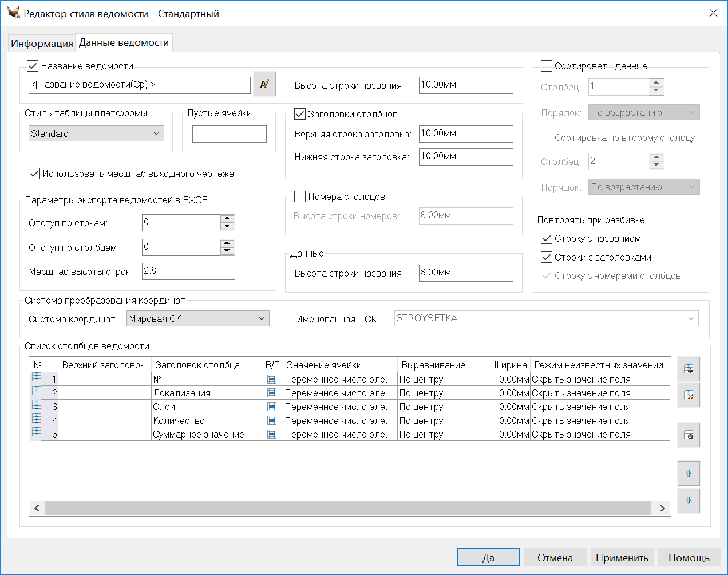The image size is (728, 575).
Task: Open the Стиль таблицы платформы dropdown
Action: tap(96, 133)
